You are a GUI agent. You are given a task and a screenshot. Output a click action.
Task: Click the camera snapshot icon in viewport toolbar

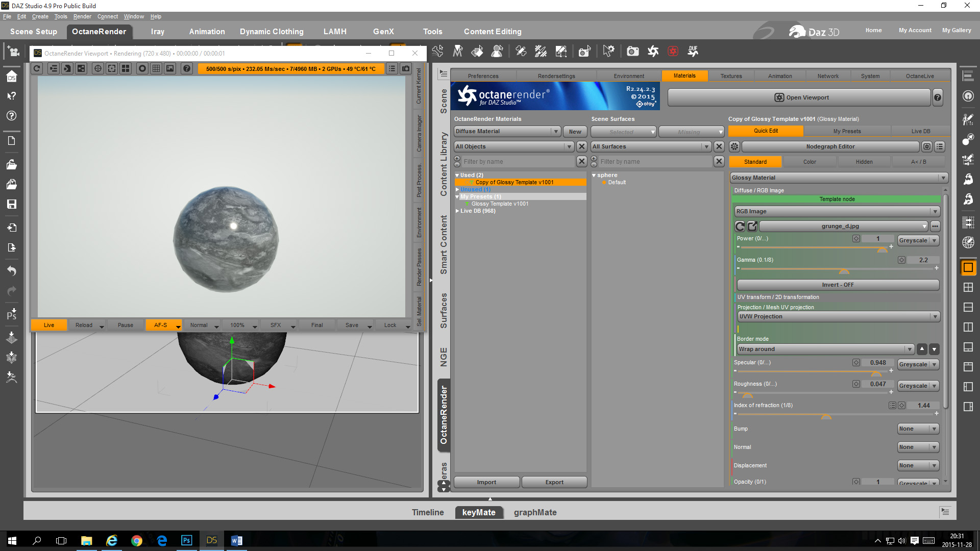tap(406, 68)
